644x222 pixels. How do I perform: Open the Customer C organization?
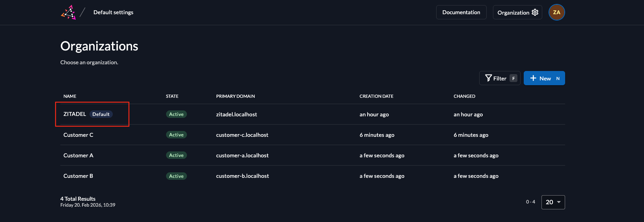coord(78,135)
